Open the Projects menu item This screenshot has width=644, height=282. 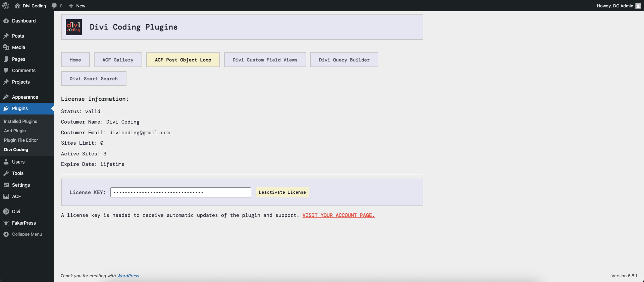27,82
